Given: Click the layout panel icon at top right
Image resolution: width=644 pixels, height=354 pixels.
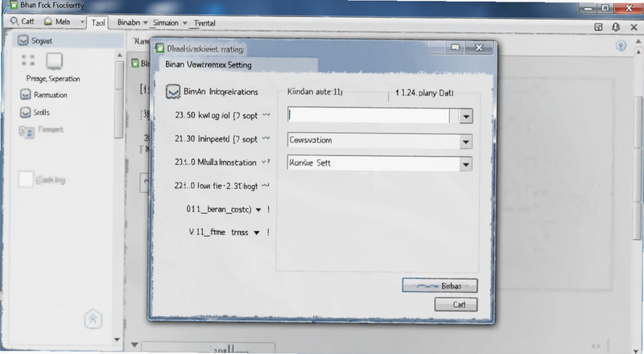Looking at the screenshot, I should point(598,27).
